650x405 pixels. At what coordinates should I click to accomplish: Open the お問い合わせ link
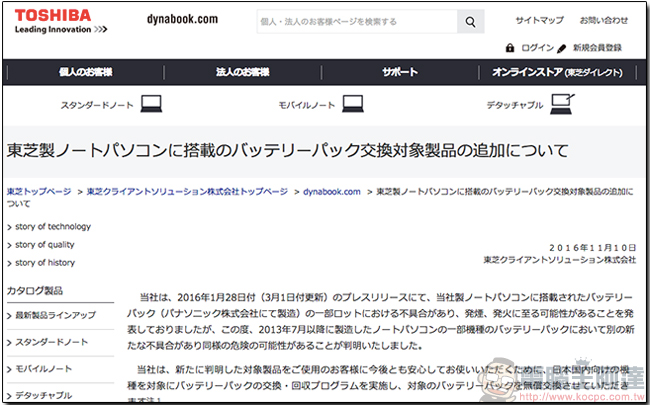[604, 20]
